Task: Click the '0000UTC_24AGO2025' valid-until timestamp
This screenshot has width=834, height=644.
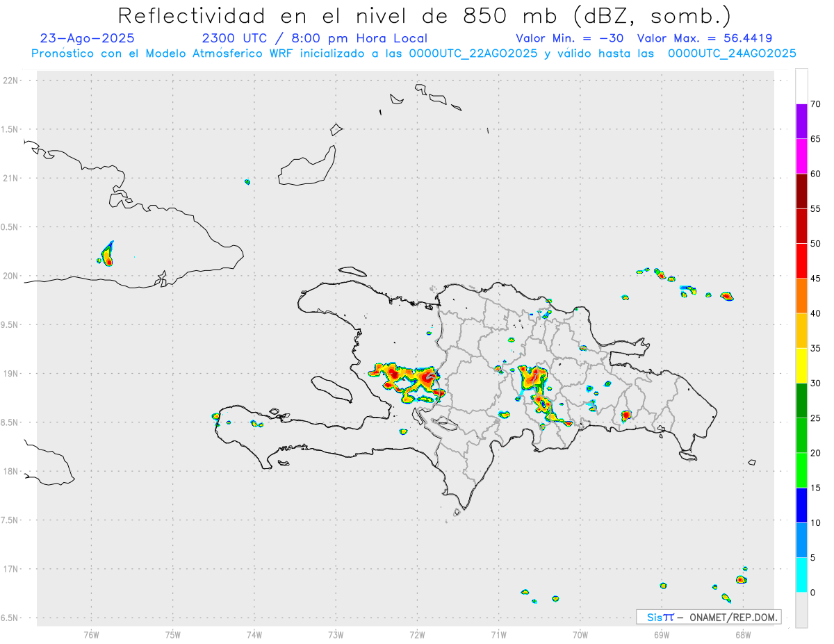Action: [x=732, y=53]
